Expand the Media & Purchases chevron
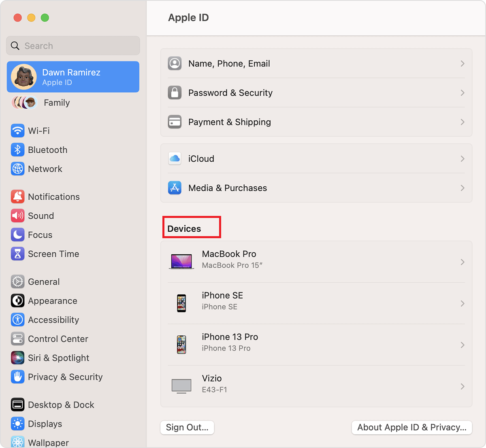Image resolution: width=486 pixels, height=448 pixels. tap(463, 188)
